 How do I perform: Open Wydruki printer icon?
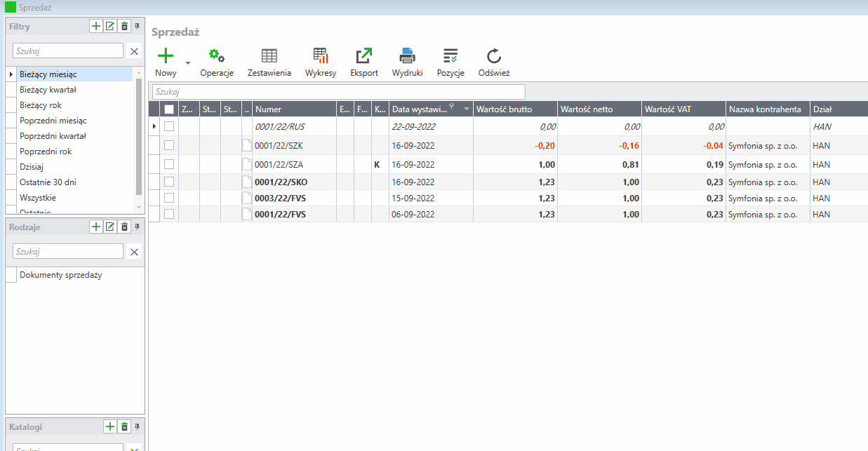click(408, 56)
